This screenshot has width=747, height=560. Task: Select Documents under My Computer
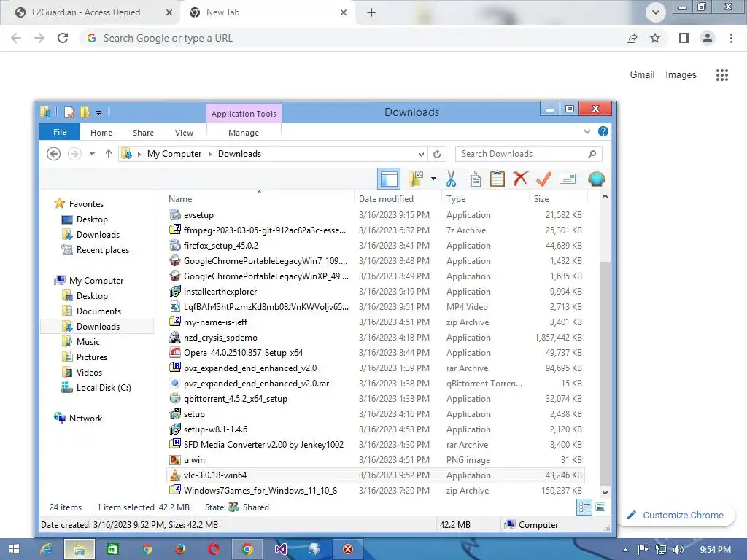pos(98,311)
